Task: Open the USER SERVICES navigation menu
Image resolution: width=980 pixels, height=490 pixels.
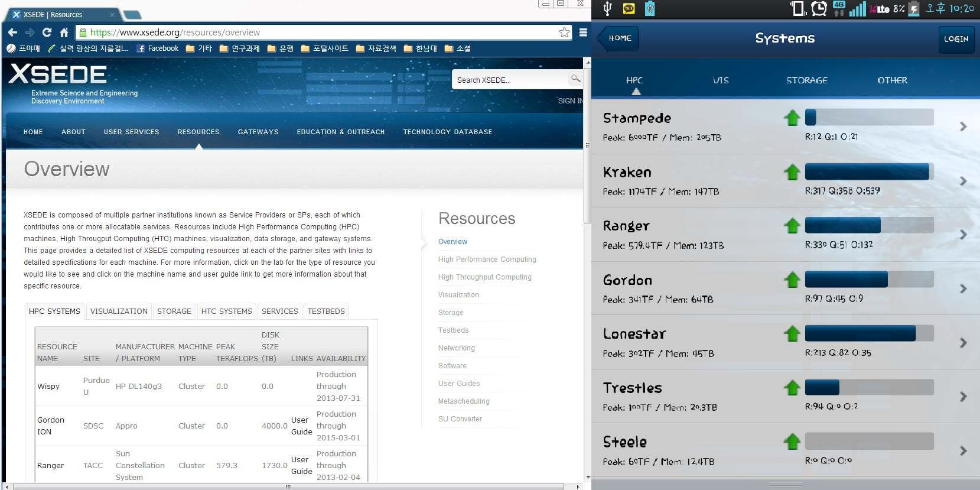Action: pos(131,132)
